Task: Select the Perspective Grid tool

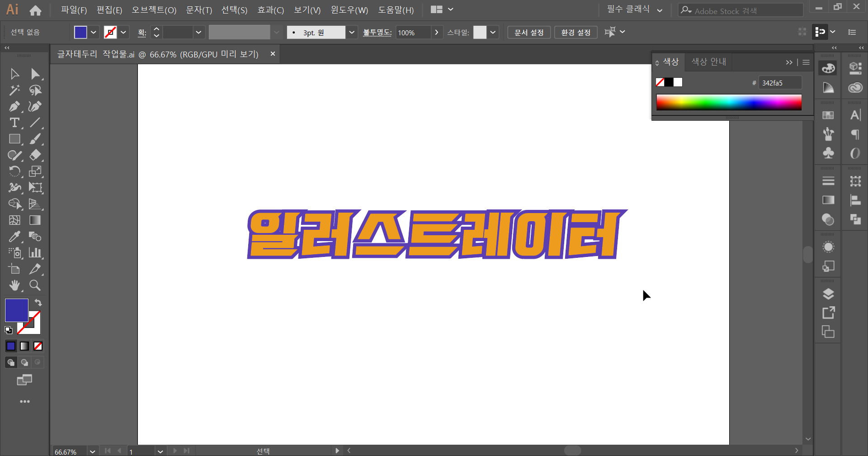Action: [x=35, y=204]
